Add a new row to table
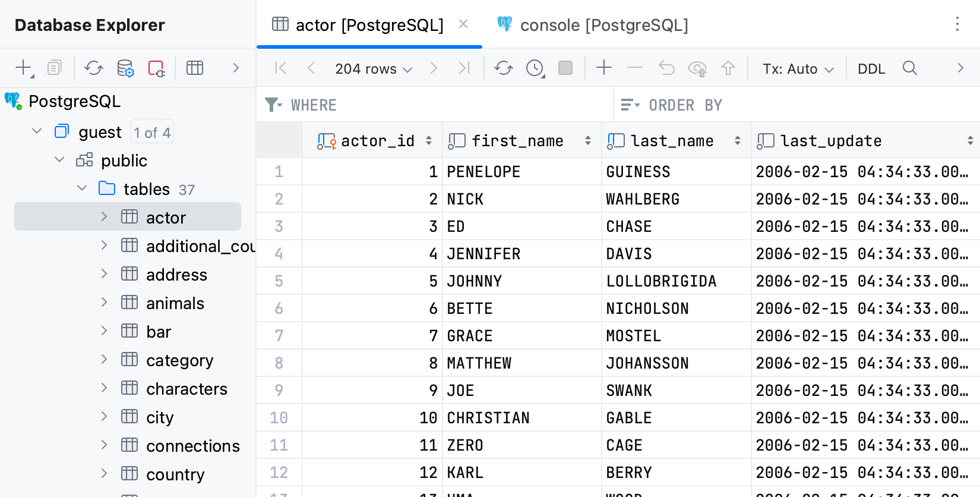The image size is (980, 497). [603, 68]
